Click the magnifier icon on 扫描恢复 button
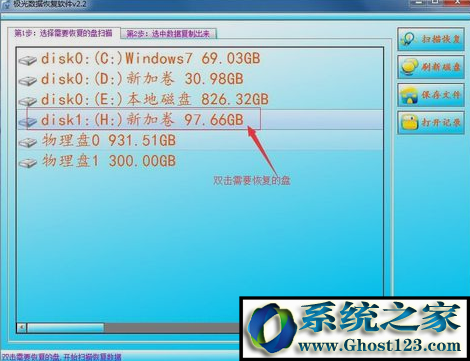Image resolution: width=470 pixels, height=361 pixels. coord(409,39)
